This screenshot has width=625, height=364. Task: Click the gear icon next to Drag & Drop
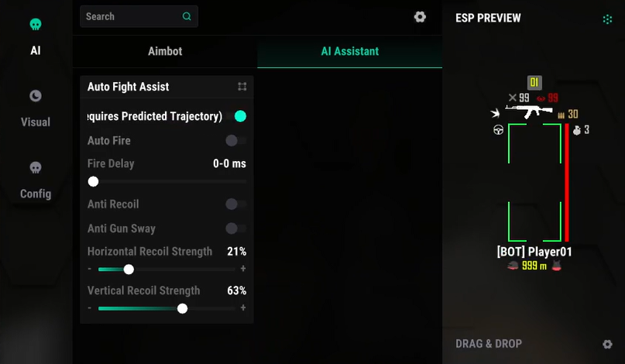point(608,344)
